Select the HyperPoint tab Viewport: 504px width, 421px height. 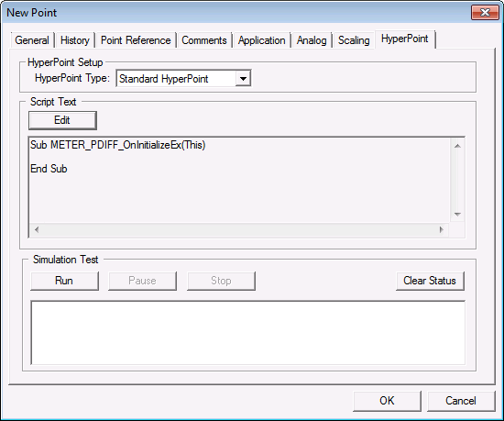pos(404,39)
